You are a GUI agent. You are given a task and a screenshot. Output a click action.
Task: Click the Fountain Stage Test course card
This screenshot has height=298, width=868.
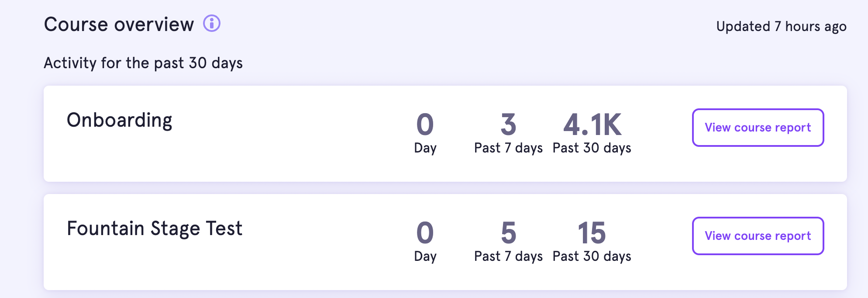[445, 242]
